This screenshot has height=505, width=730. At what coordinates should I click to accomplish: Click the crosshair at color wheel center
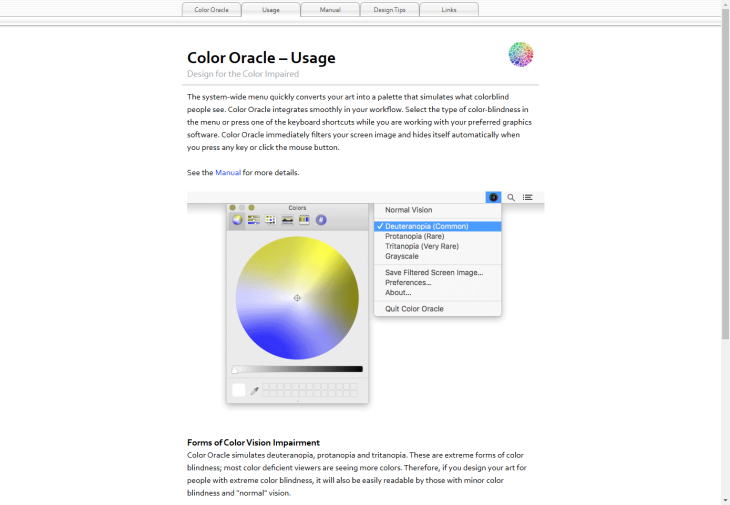click(297, 298)
